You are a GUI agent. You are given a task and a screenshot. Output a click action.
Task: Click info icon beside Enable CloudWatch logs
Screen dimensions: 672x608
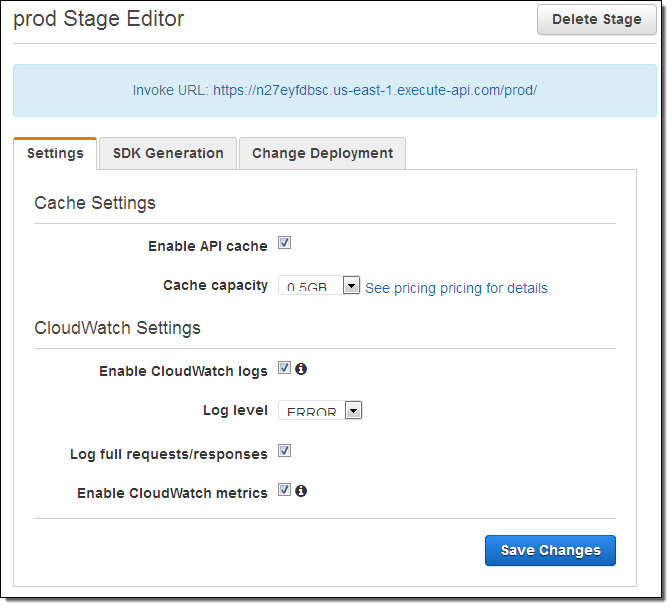pyautogui.click(x=301, y=368)
